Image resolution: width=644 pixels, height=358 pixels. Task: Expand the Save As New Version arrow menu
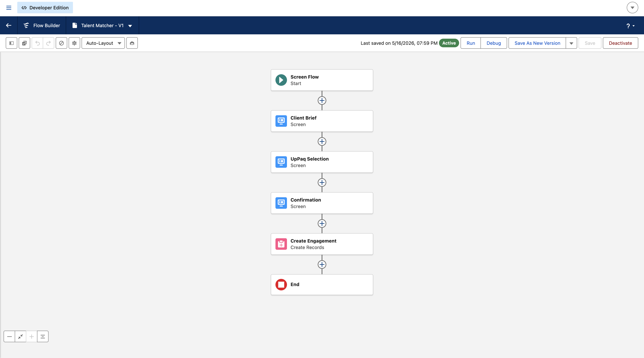pyautogui.click(x=571, y=43)
